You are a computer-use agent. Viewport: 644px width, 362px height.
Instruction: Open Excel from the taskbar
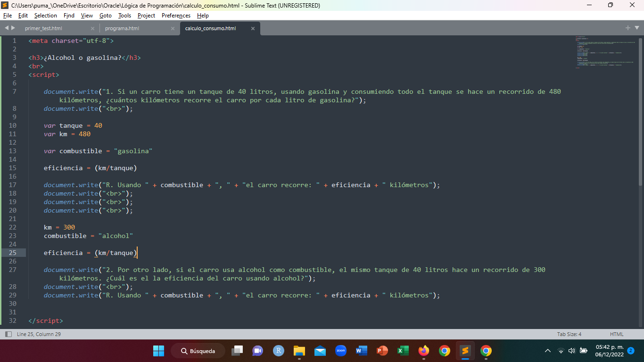[x=403, y=351]
